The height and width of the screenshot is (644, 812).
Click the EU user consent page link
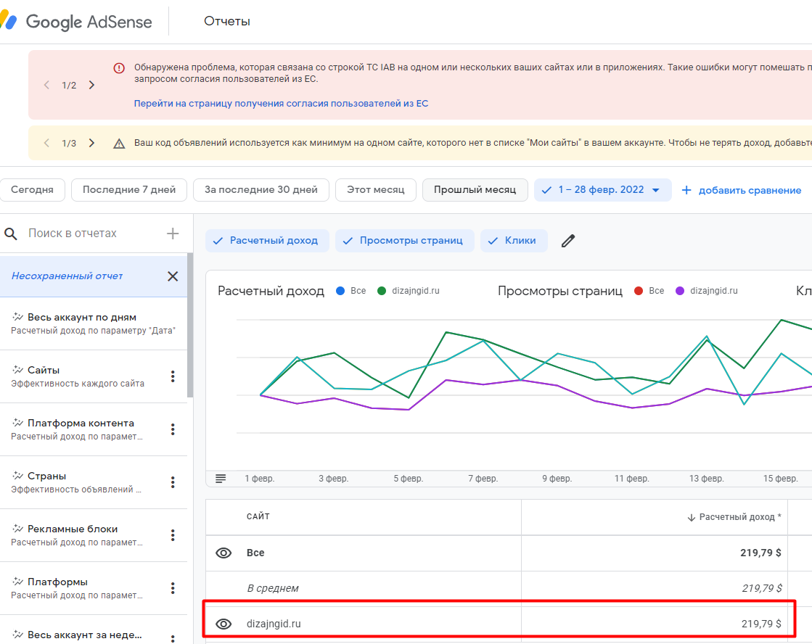281,104
